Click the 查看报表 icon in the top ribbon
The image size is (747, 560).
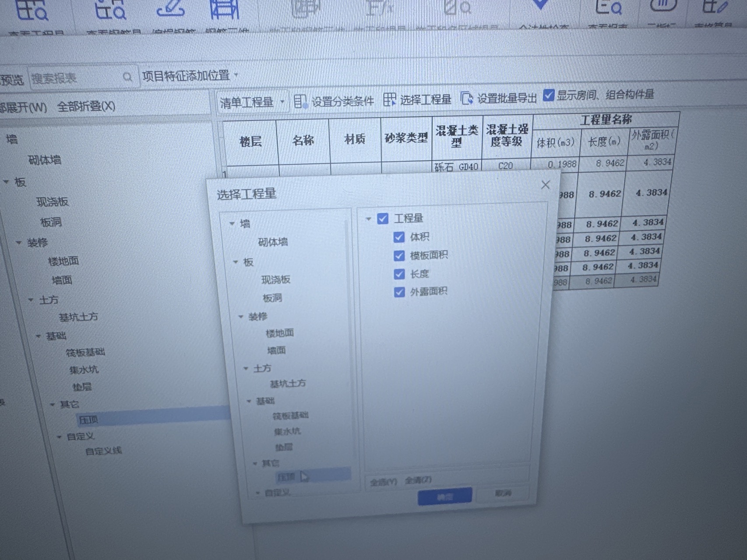(608, 7)
